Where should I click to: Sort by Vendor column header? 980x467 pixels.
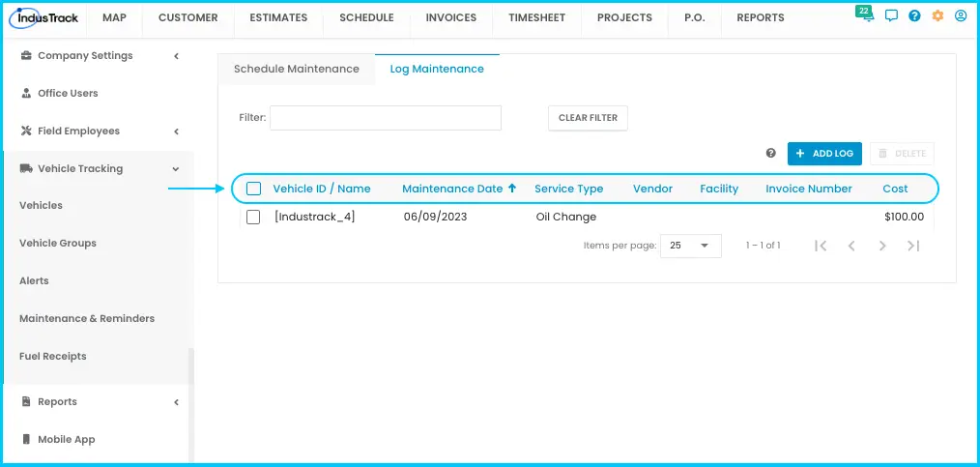point(652,189)
